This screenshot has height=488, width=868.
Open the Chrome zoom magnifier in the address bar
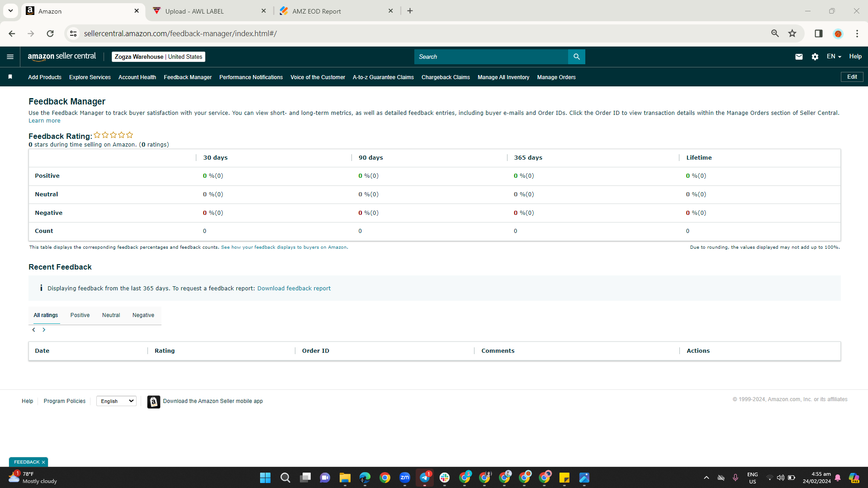tap(775, 33)
